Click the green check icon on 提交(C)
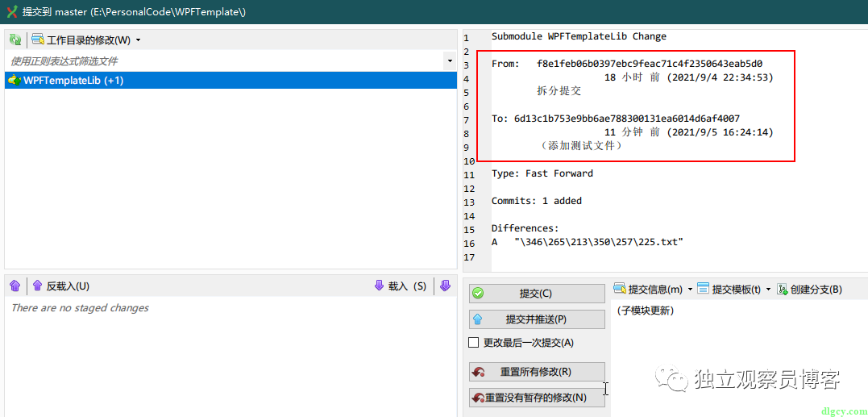The height and width of the screenshot is (417, 868). [478, 294]
